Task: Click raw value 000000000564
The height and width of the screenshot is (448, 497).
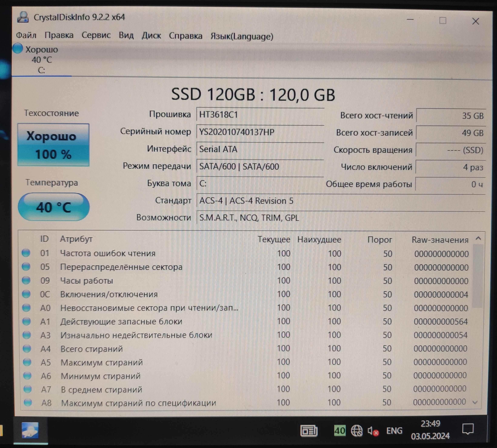Action: (x=441, y=321)
